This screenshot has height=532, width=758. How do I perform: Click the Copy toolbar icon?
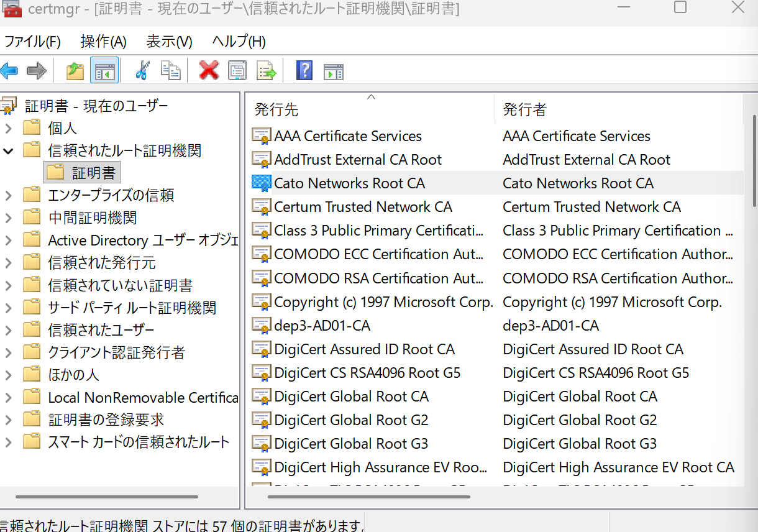point(170,70)
